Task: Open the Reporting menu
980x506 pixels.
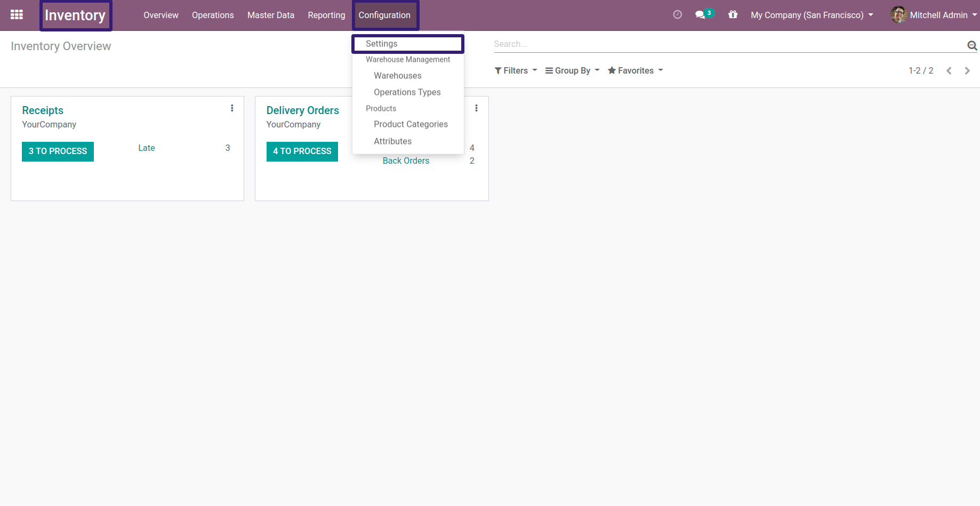Action: click(326, 15)
